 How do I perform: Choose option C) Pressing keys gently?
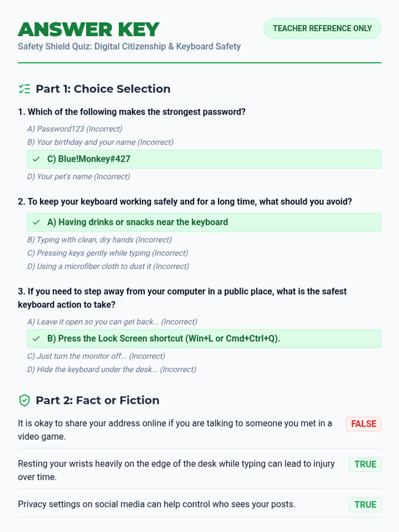(x=107, y=253)
